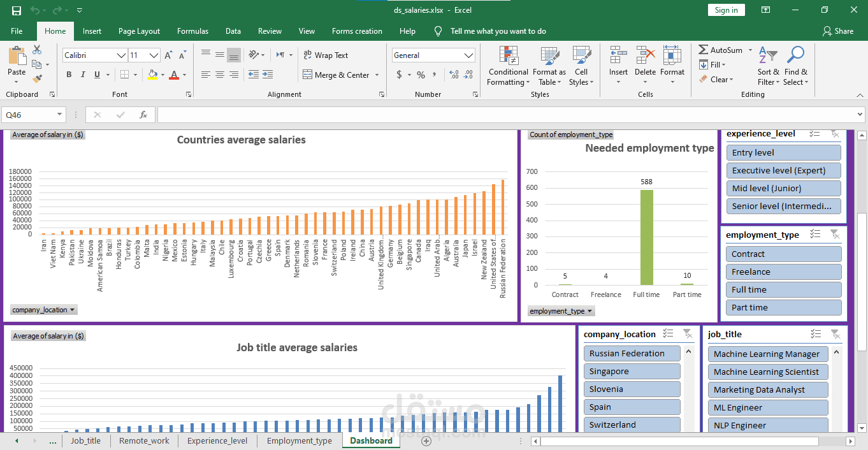
Task: Click the Sign in button
Action: [726, 10]
